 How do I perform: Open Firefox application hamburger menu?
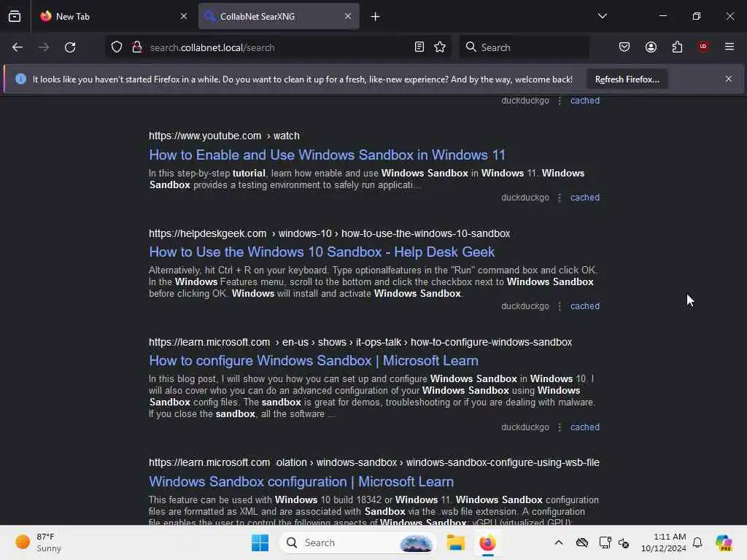tap(729, 47)
